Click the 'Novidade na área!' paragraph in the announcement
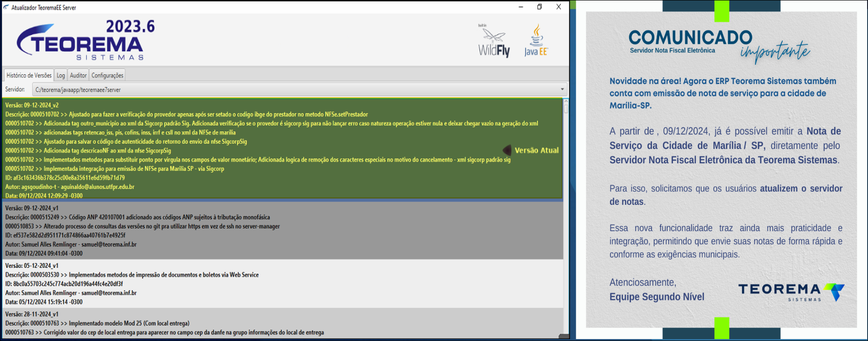 coord(723,93)
